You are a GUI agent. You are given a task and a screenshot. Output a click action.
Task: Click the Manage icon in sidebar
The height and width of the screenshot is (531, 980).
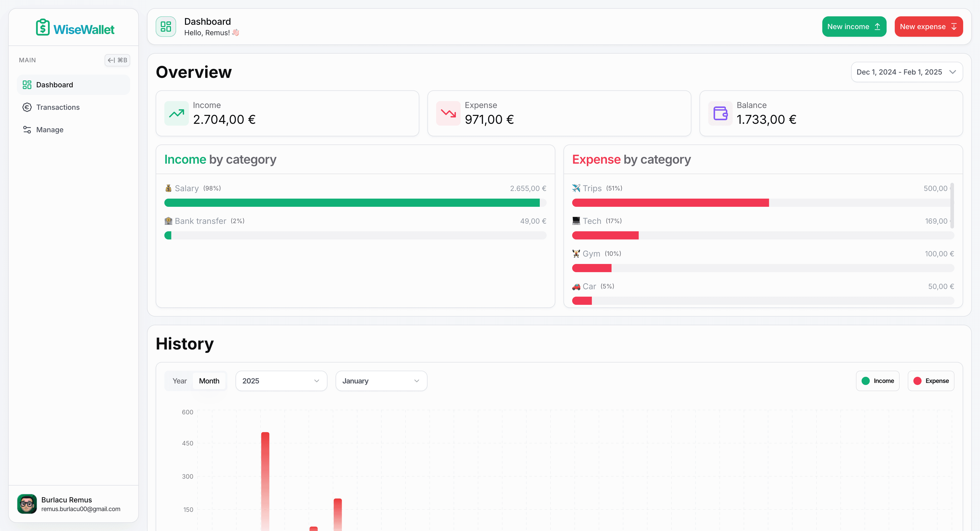pos(26,129)
